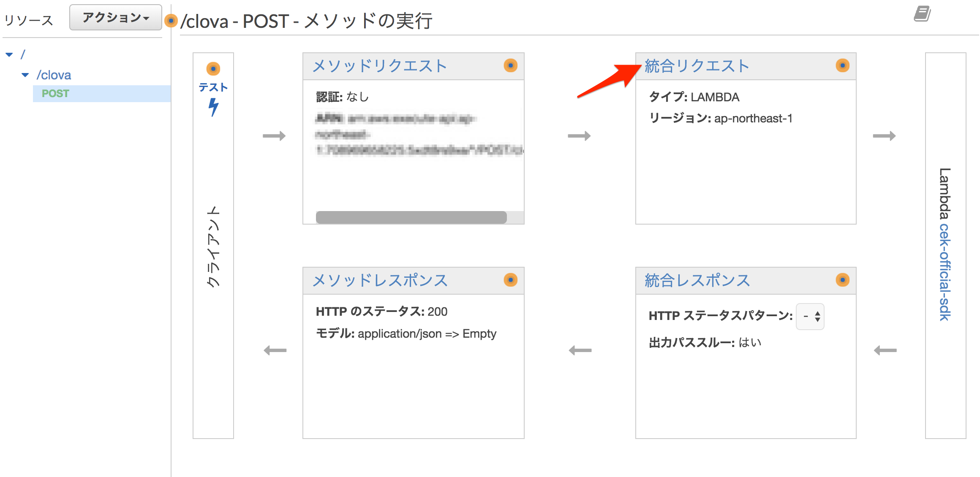This screenshot has width=980, height=477.
Task: Click the horizontal scrollbar in メソッドリクエスト box
Action: coord(411,217)
